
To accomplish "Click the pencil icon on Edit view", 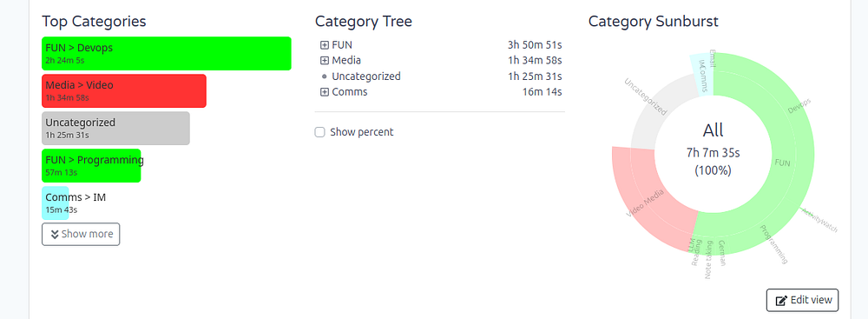I will (x=781, y=301).
